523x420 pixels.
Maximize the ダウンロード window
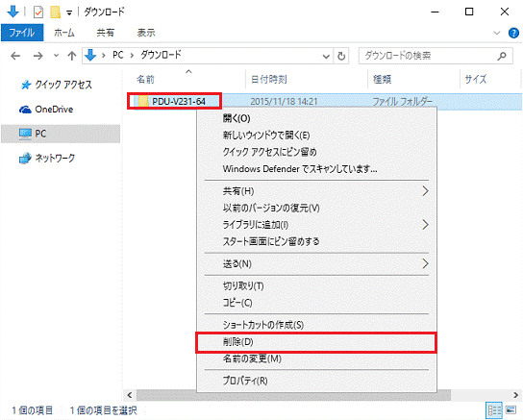469,12
